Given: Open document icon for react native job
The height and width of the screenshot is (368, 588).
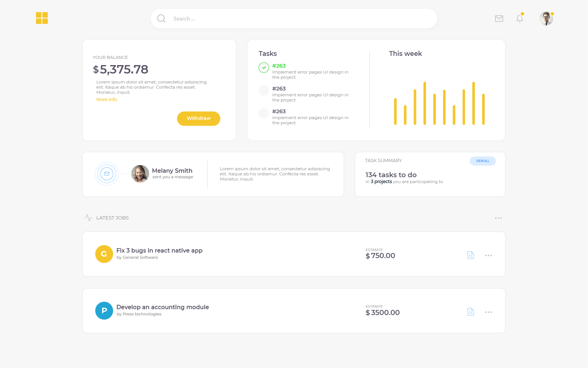Looking at the screenshot, I should [x=470, y=255].
